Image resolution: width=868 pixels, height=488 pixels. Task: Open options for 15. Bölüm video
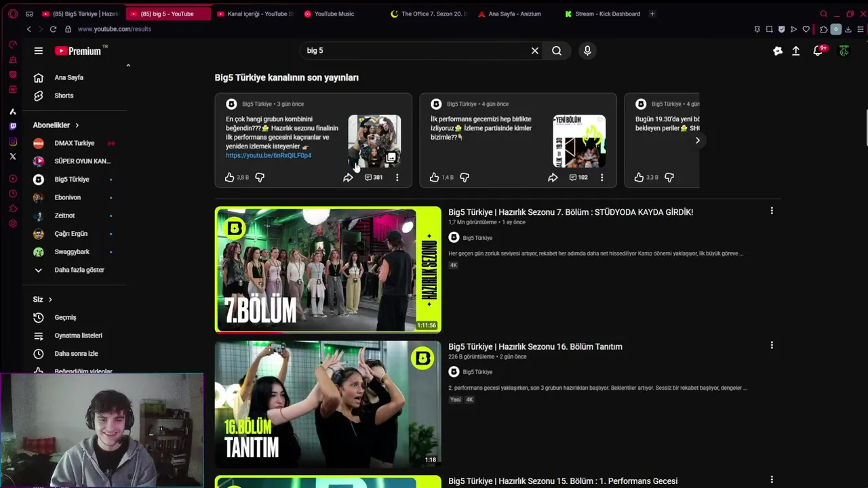point(772,480)
